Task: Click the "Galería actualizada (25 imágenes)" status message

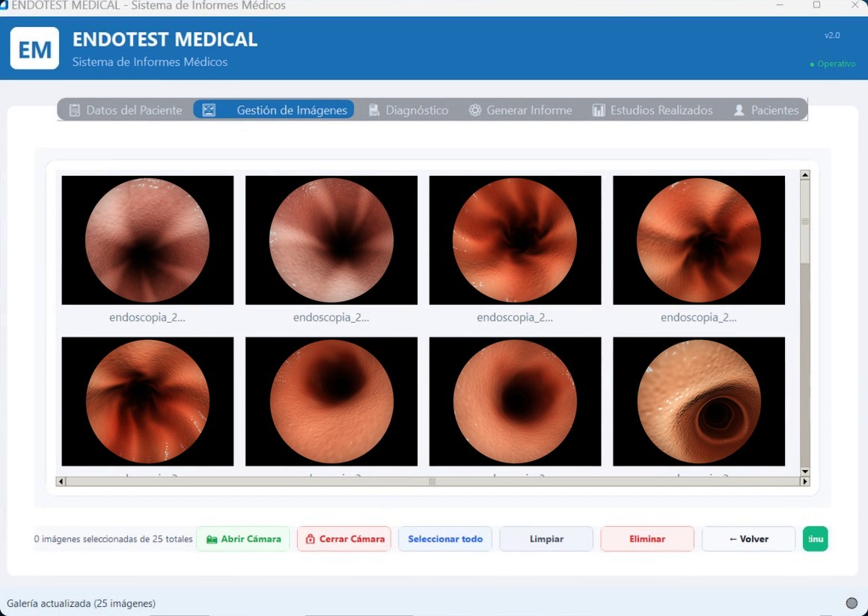Action: pyautogui.click(x=82, y=603)
